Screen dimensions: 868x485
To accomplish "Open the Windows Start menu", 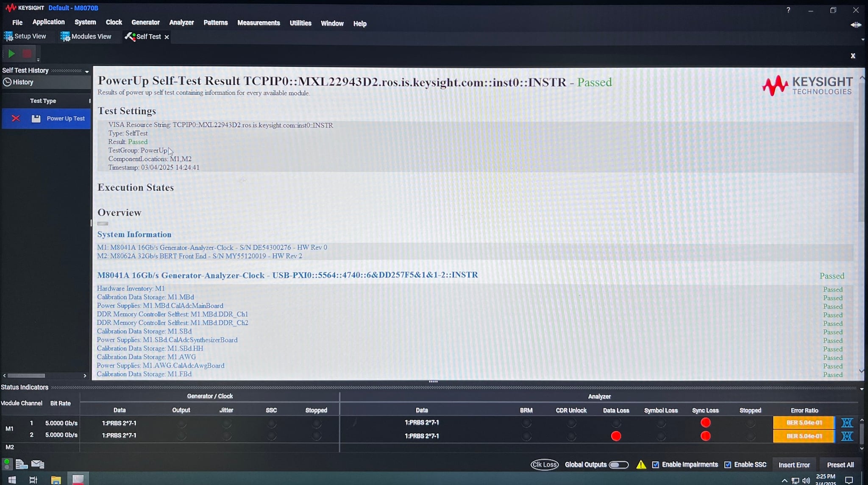I will 12,480.
